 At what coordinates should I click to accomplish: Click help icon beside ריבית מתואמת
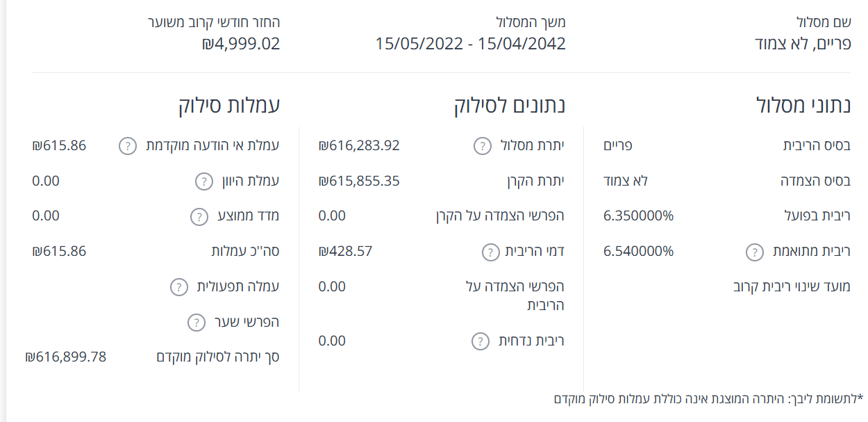pyautogui.click(x=755, y=252)
